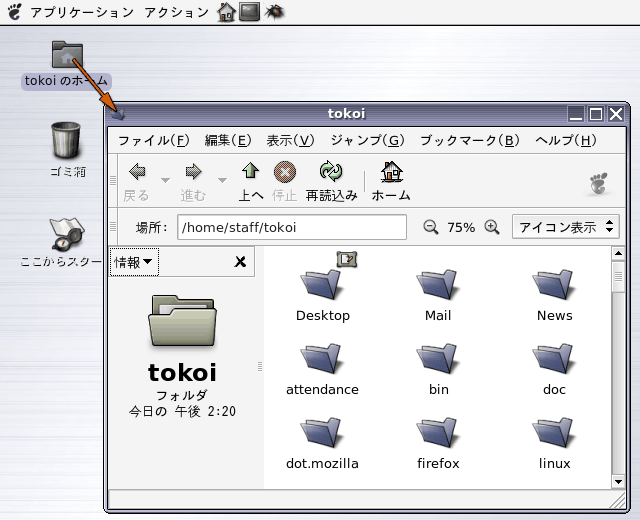Click the 戻る back arrow button
The width and height of the screenshot is (640, 520).
pyautogui.click(x=137, y=182)
